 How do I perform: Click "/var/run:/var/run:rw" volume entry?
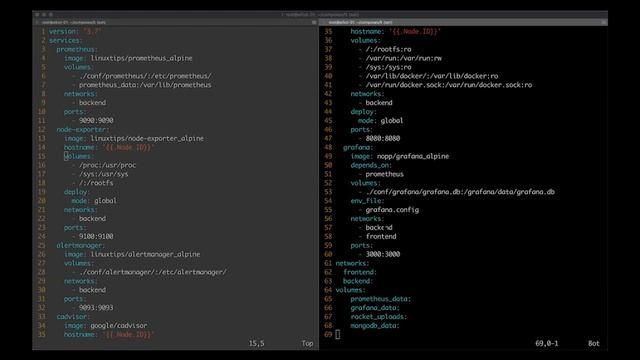coord(404,58)
